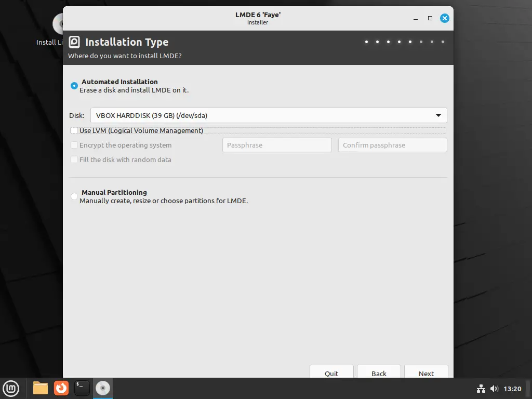Toggle Encrypt the operating system checkbox
Viewport: 532px width, 399px height.
74,145
